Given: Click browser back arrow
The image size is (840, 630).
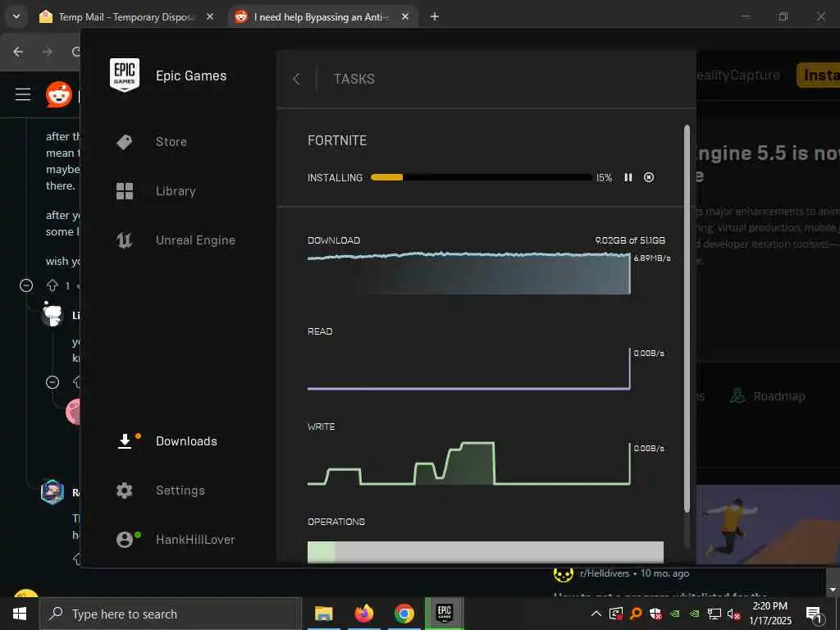Looking at the screenshot, I should 18,52.
